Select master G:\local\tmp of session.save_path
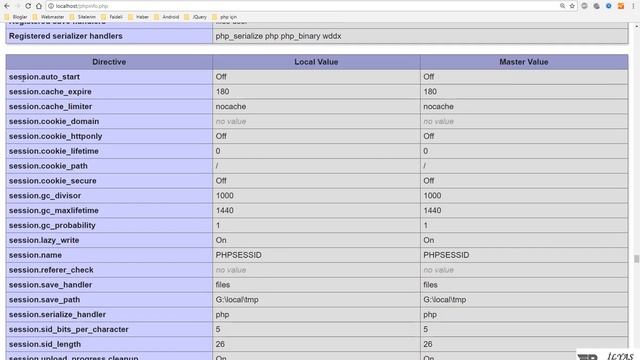The image size is (640, 360). pyautogui.click(x=444, y=300)
